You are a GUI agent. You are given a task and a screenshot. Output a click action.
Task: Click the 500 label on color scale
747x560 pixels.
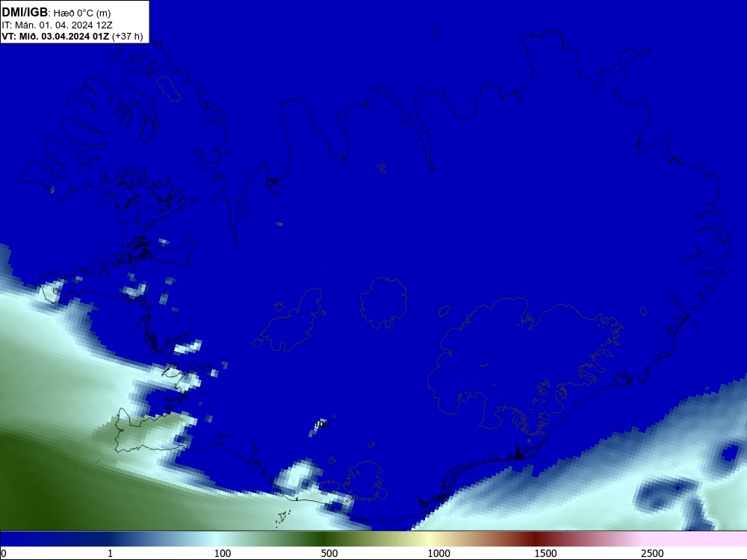[329, 553]
